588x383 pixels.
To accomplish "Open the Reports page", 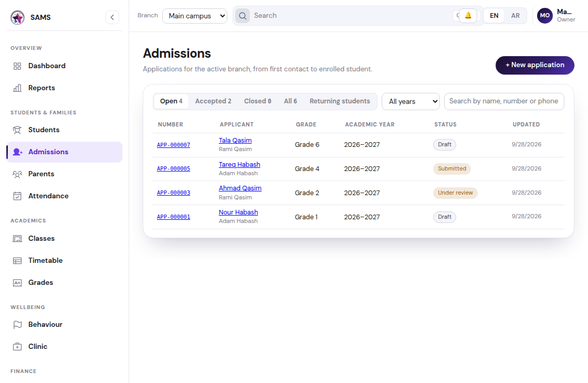I will tap(64, 88).
